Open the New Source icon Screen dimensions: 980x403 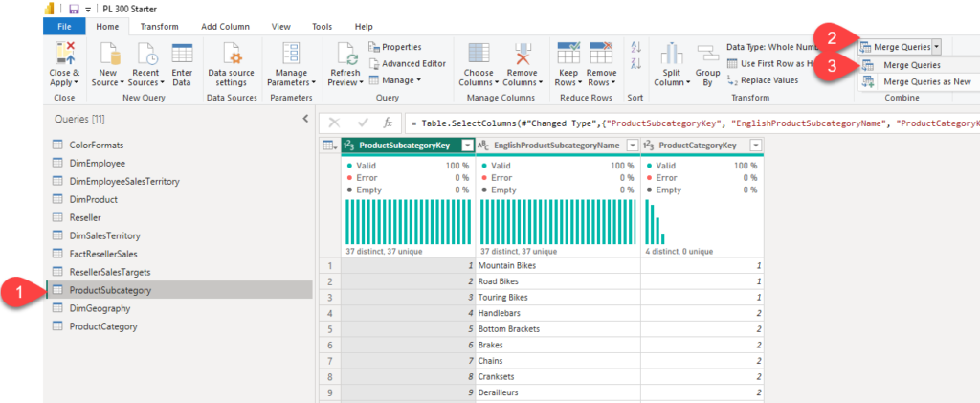[x=108, y=54]
